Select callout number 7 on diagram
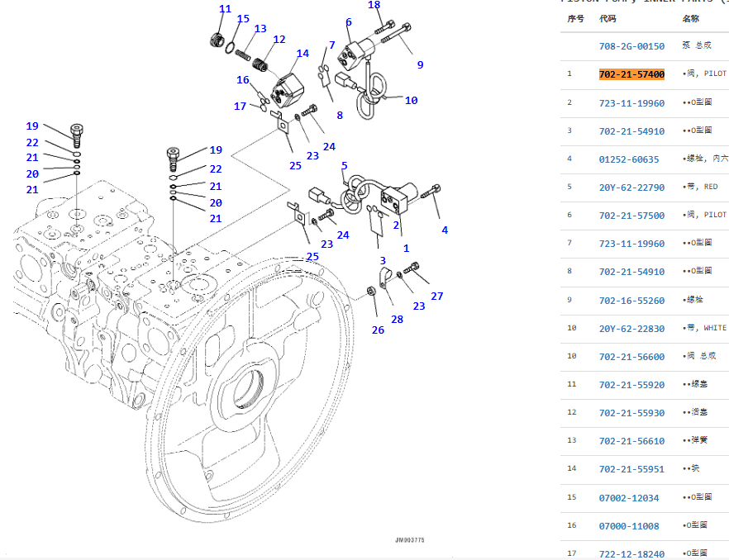Viewport: 729px width, 560px height. (x=332, y=45)
